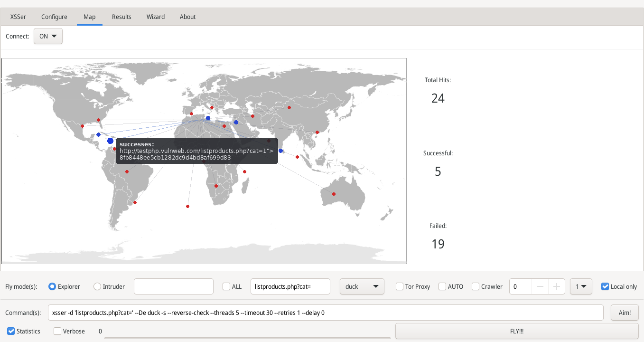
Task: Click the blue dot in the Mediterranean
Action: click(x=208, y=118)
